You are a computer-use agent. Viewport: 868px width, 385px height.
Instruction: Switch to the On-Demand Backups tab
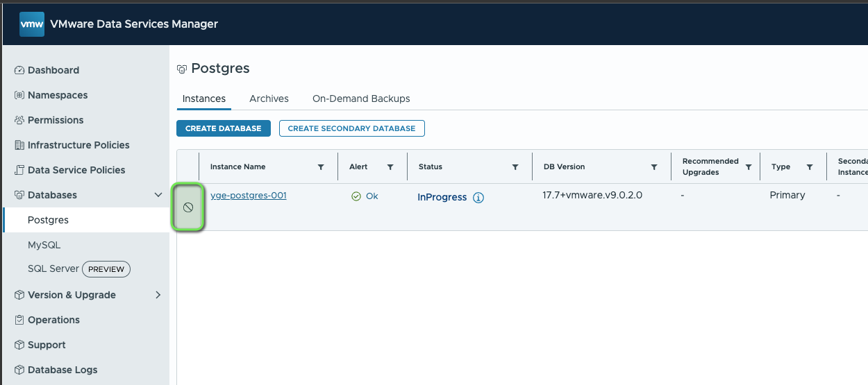(361, 99)
